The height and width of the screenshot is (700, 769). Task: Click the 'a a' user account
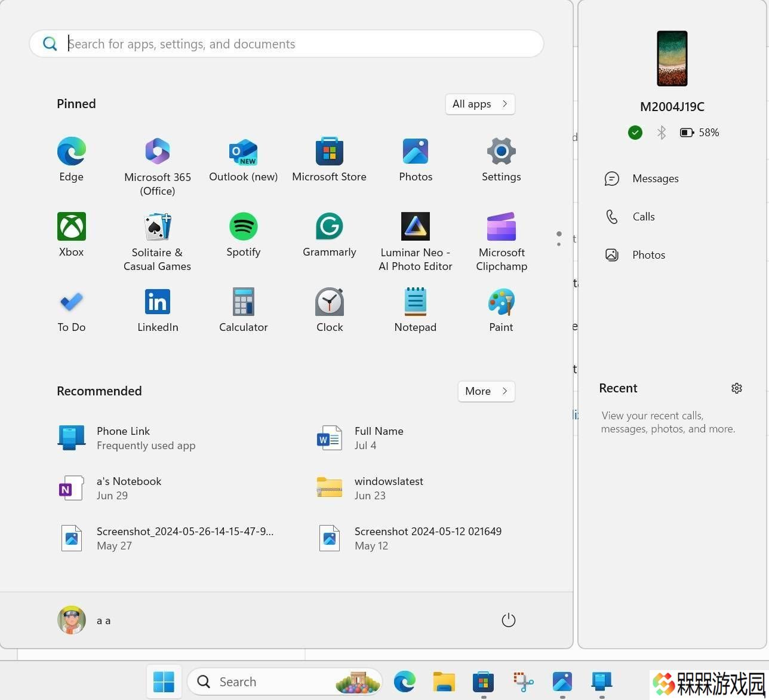(84, 620)
